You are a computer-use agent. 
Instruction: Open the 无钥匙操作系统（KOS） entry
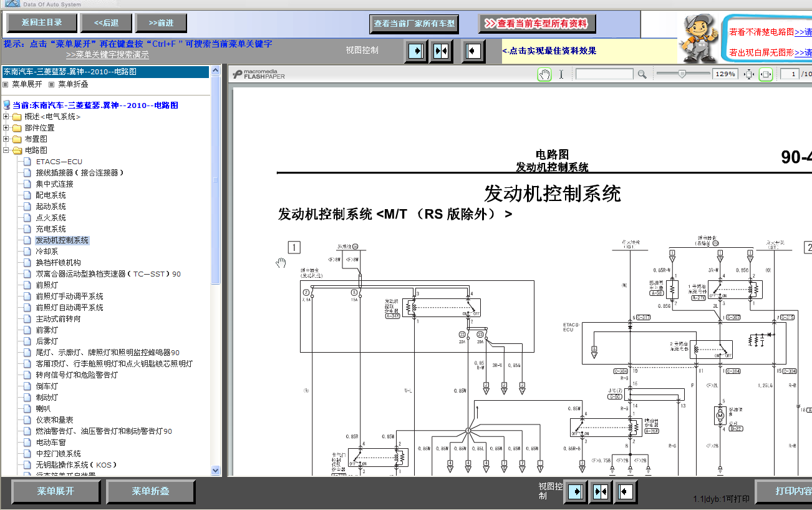76,465
